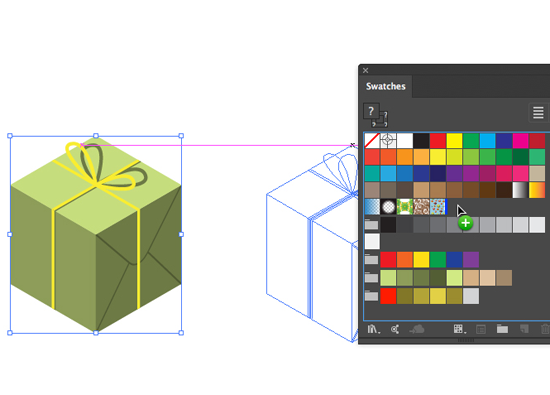The height and width of the screenshot is (395, 550).
Task: Choose the black swatch in top row
Action: pyautogui.click(x=421, y=140)
